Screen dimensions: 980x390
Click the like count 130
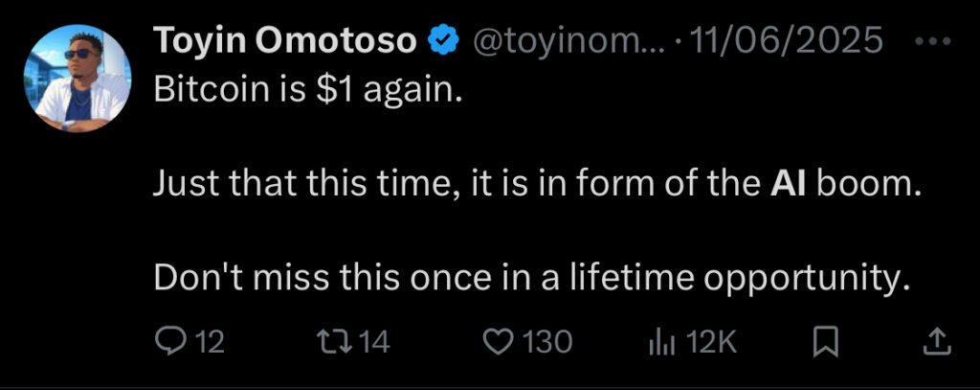click(x=550, y=342)
